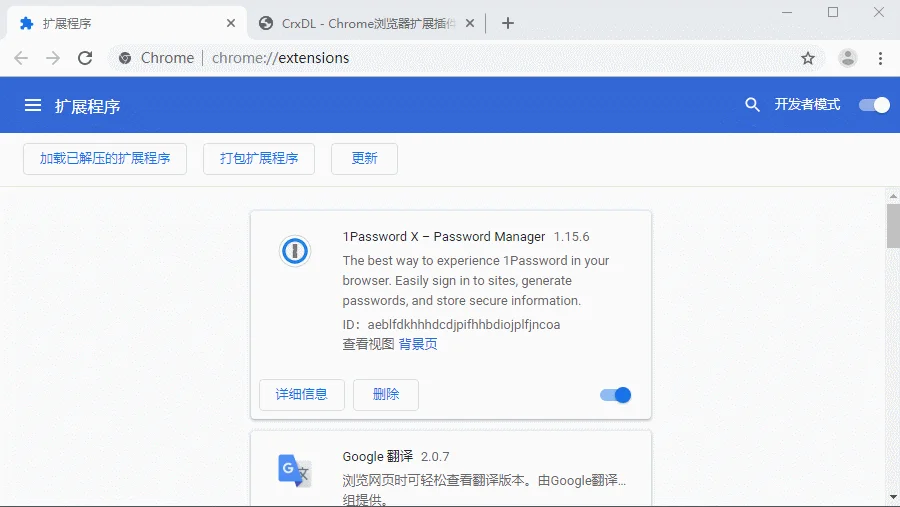Click the Google 翻译 extension icon
The image size is (900, 507).
pos(294,471)
